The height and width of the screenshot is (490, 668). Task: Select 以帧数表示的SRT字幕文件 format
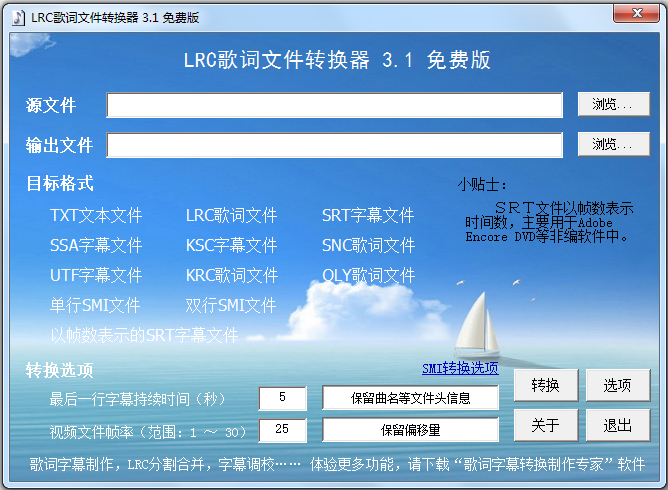(x=144, y=335)
